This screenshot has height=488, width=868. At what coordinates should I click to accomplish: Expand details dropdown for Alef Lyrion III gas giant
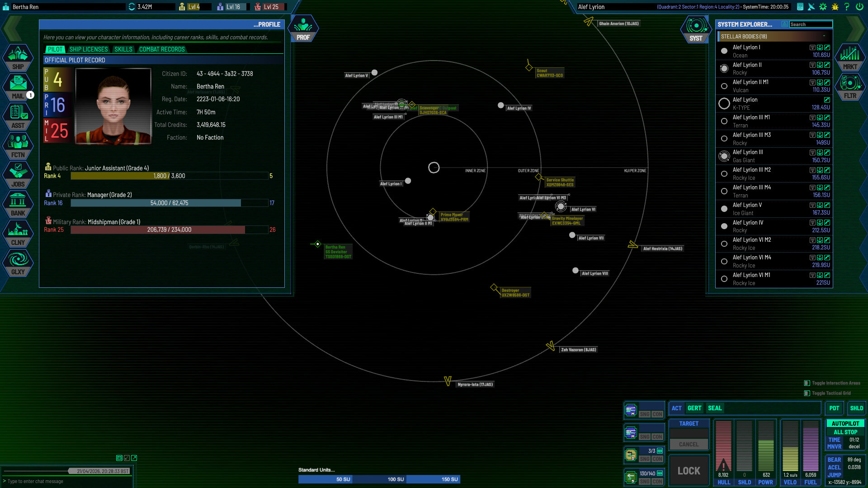812,153
